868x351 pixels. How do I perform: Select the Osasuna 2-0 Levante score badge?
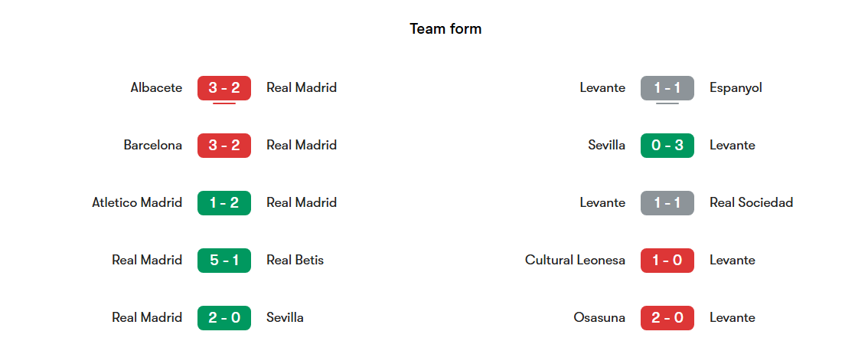click(667, 318)
